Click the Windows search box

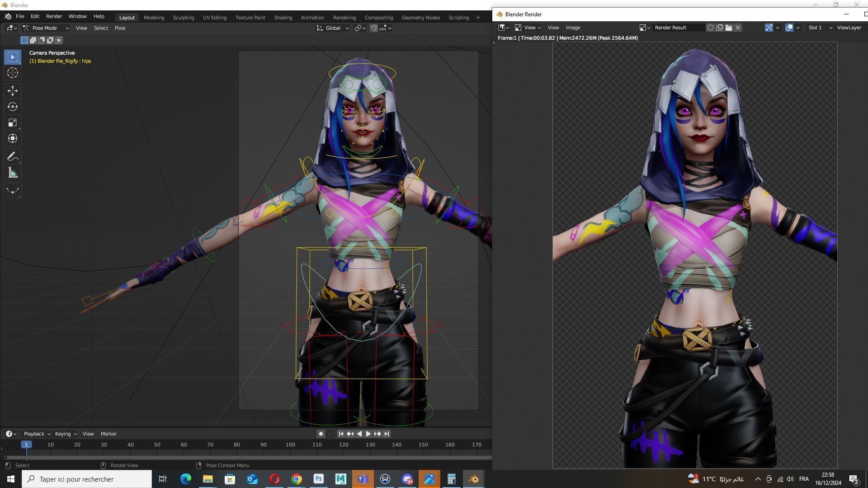point(87,479)
